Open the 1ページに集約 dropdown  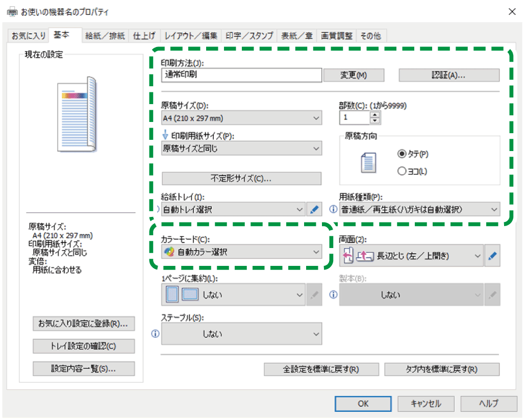coord(234,295)
